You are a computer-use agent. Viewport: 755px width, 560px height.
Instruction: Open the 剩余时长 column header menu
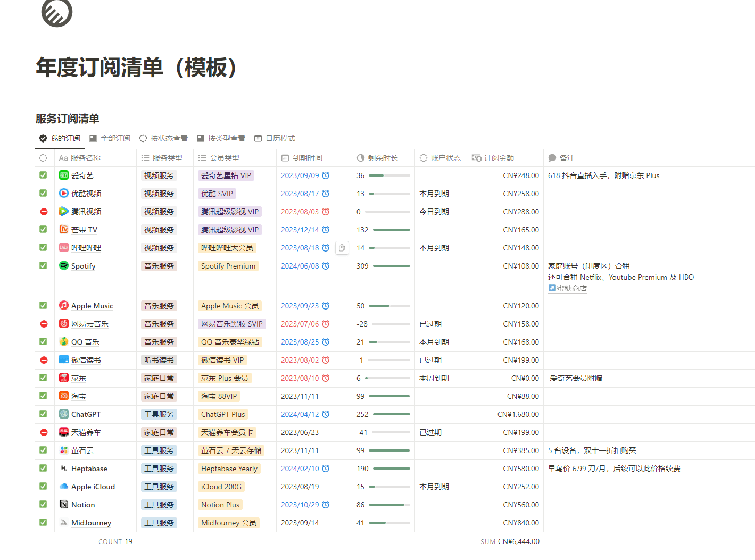click(383, 158)
